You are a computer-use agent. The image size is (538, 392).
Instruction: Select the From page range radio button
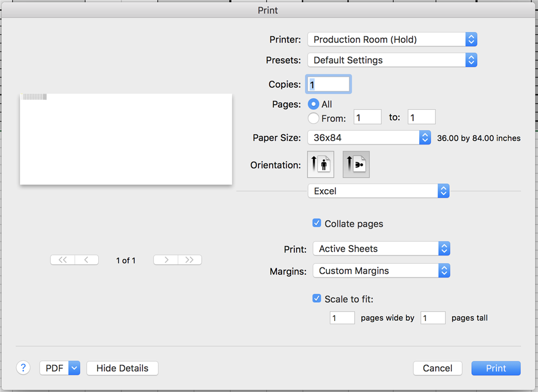(314, 118)
